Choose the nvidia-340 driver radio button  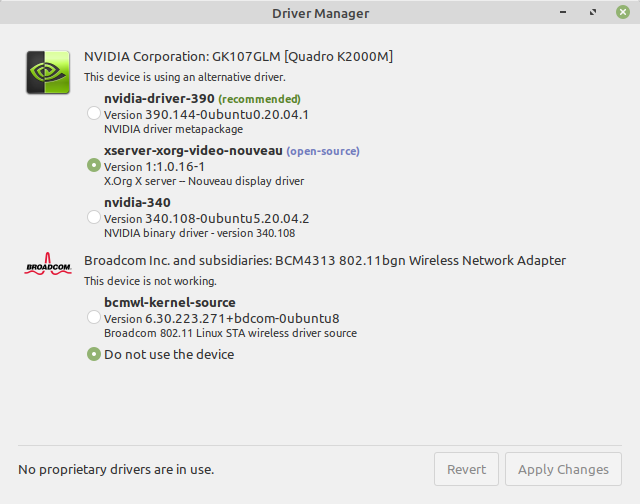(x=94, y=217)
